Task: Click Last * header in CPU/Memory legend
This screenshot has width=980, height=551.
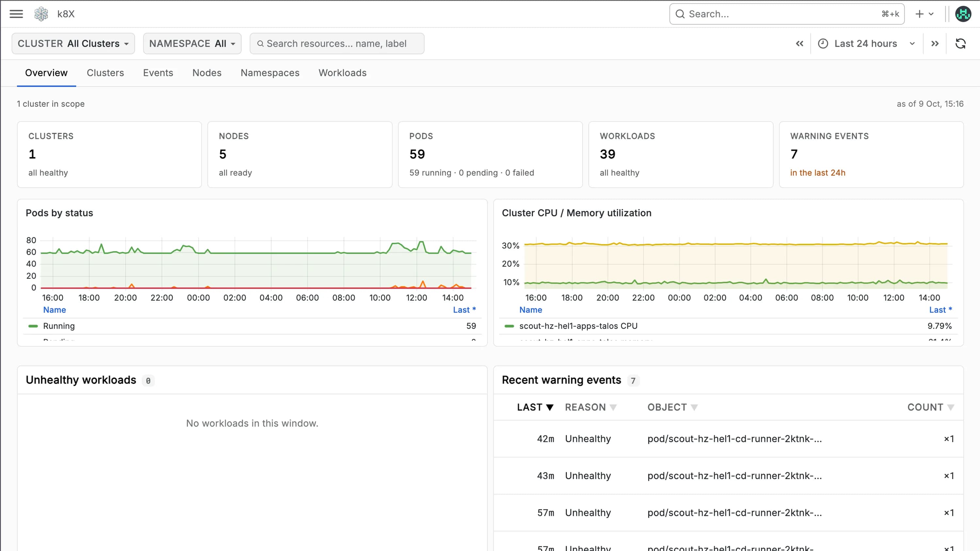Action: pos(940,310)
